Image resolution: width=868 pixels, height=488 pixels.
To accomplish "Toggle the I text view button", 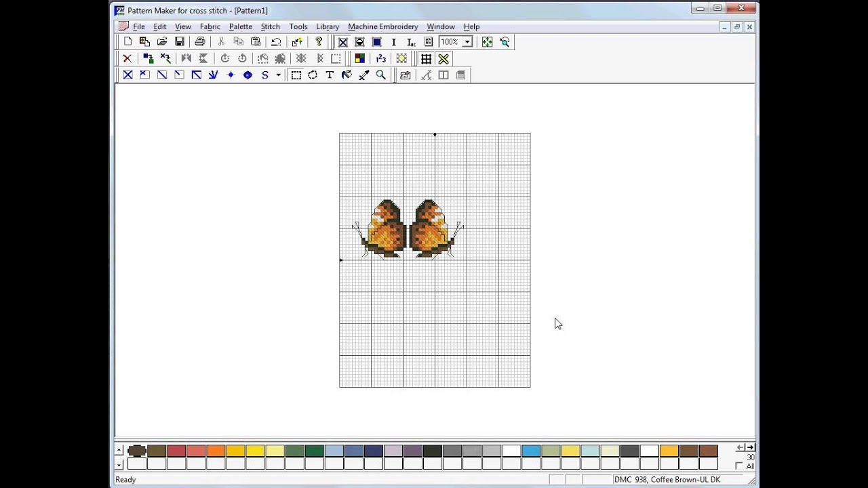I will click(x=394, y=42).
